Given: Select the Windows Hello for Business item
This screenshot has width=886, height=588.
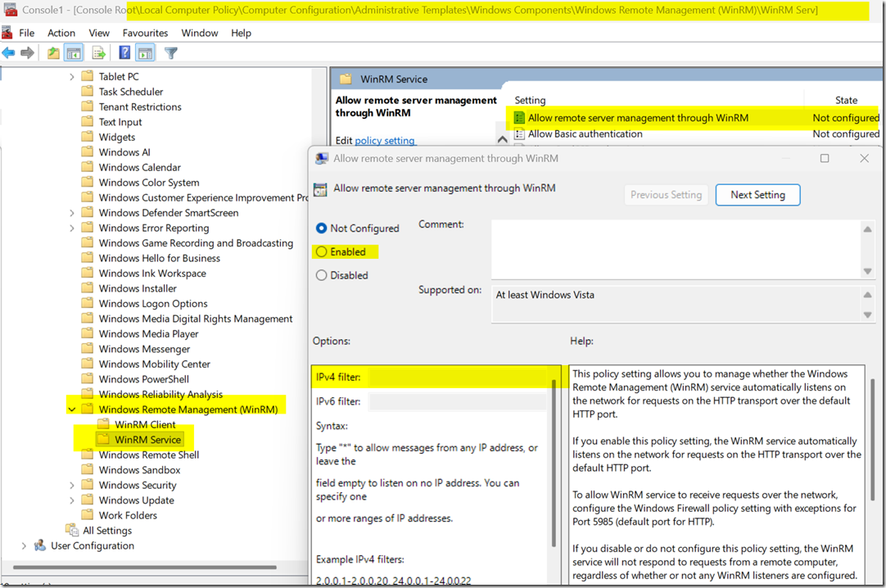Looking at the screenshot, I should coord(160,258).
